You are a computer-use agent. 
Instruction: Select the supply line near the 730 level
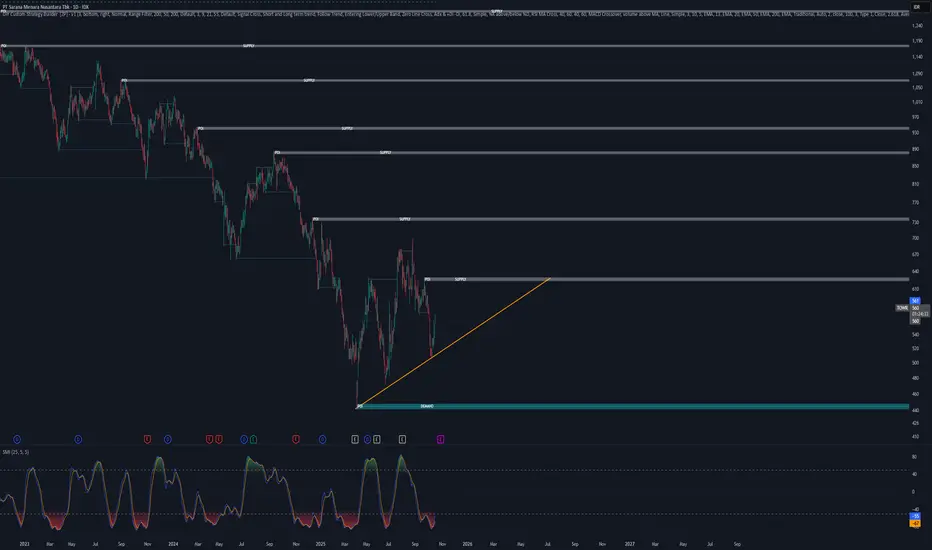610,219
